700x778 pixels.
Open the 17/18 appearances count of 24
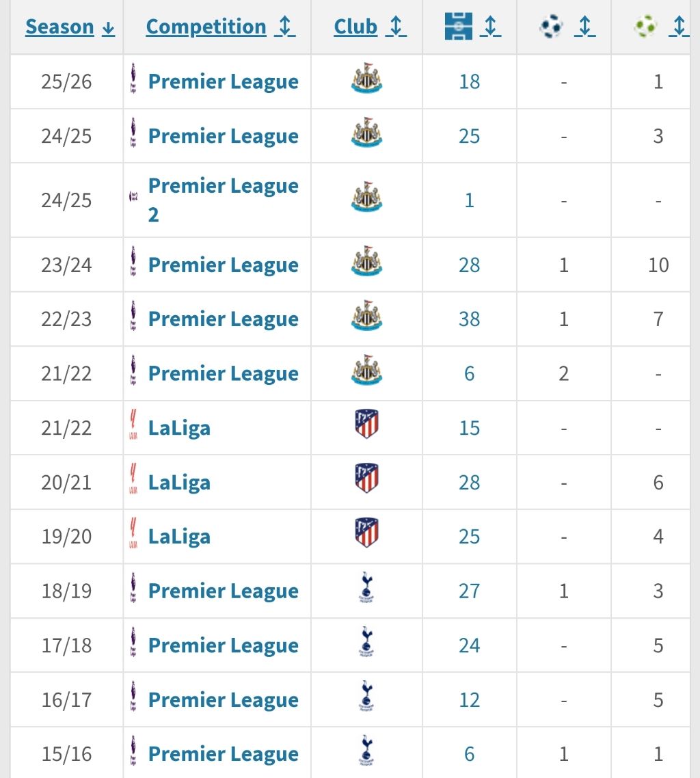pos(470,645)
